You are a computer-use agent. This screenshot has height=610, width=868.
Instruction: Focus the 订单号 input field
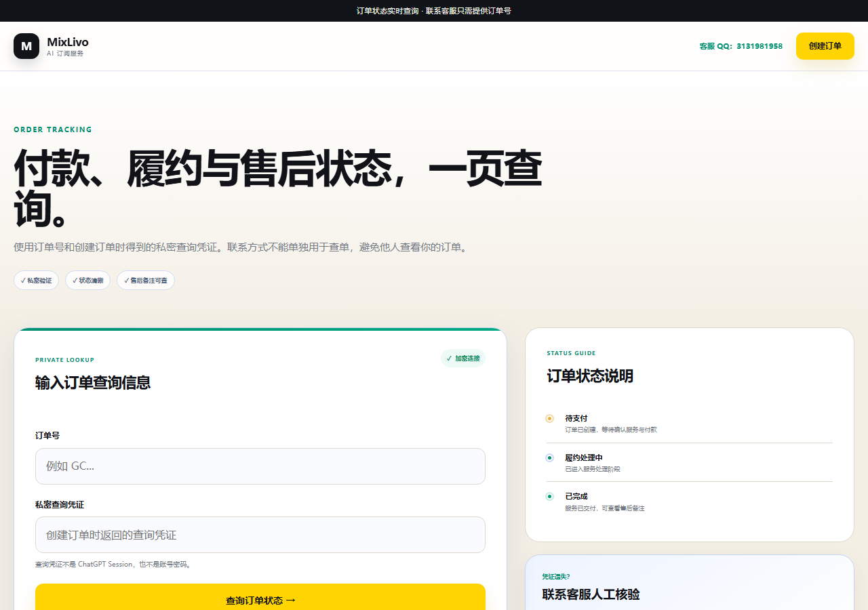click(260, 466)
